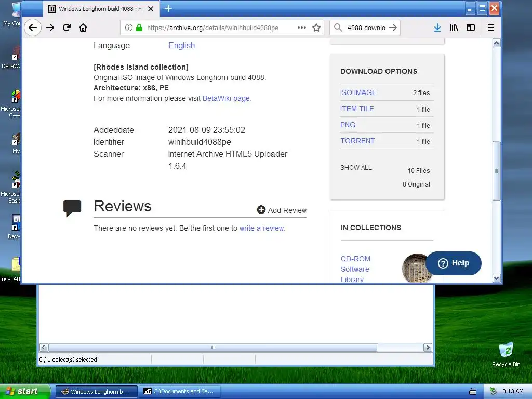Switch to Windows Longhorn taskbar button

pyautogui.click(x=96, y=392)
